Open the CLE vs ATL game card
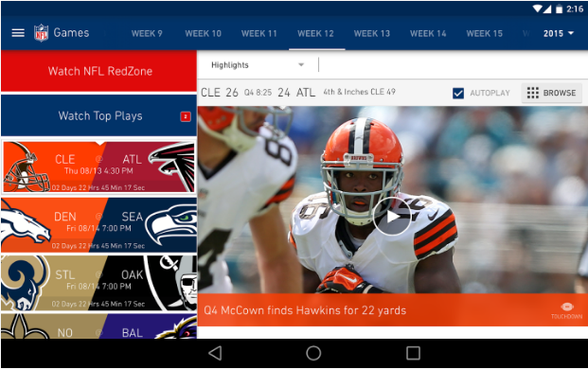Screen dimensions: 588x369 pos(99,167)
